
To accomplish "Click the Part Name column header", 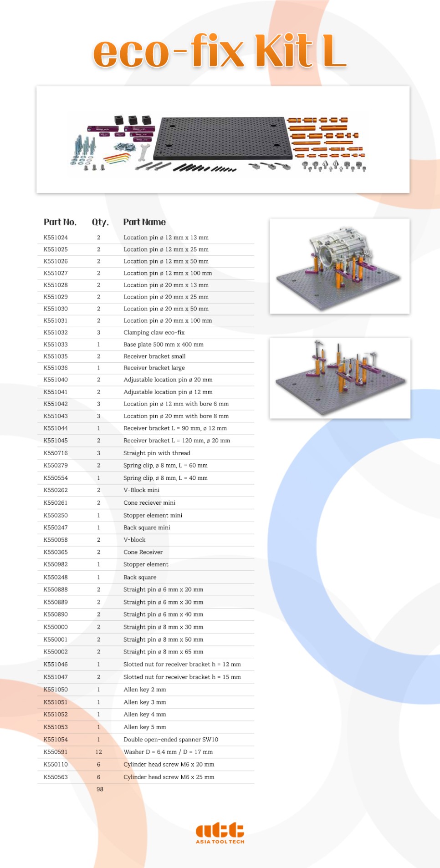I will (144, 222).
